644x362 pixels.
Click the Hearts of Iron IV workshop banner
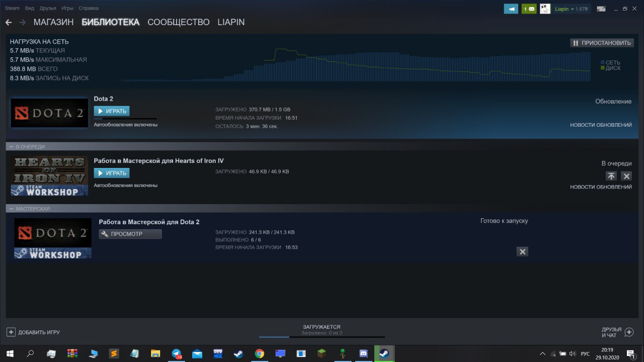click(x=49, y=175)
